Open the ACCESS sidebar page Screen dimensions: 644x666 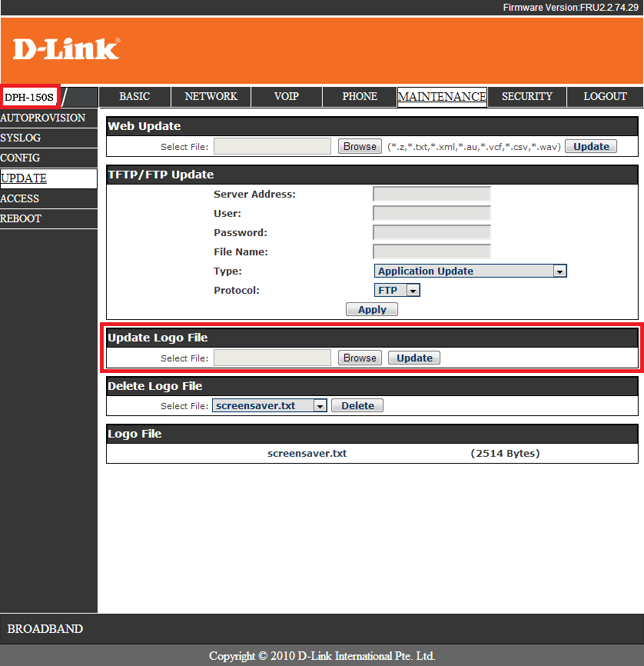pyautogui.click(x=20, y=198)
